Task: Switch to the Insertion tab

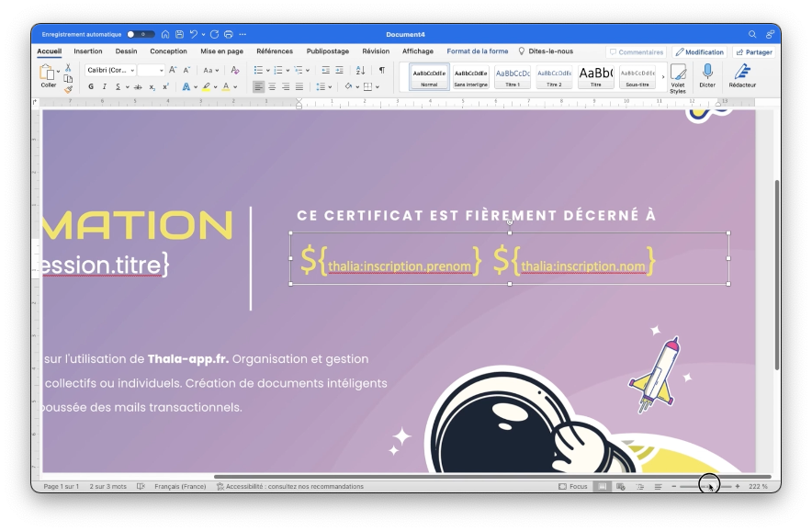Action: pos(88,51)
